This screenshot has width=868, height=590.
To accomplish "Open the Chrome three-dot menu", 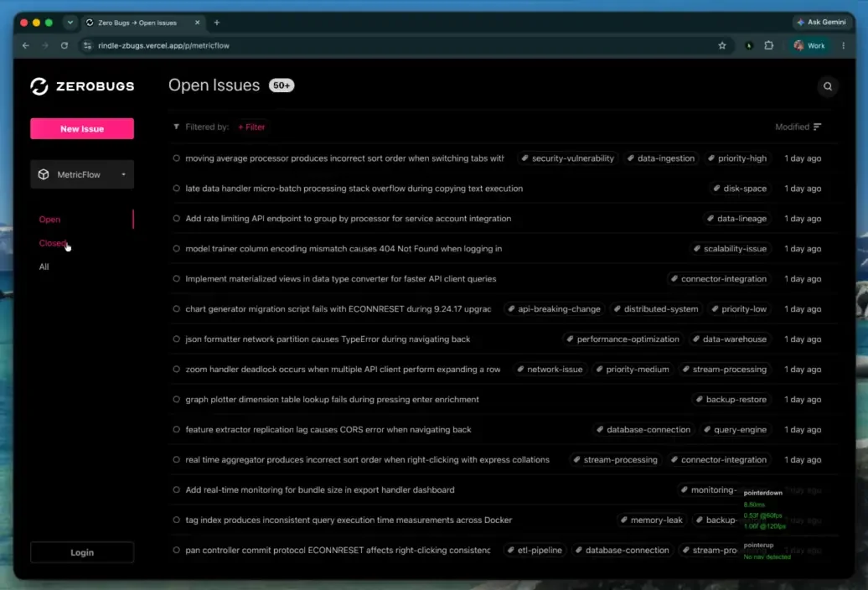I will [x=843, y=45].
